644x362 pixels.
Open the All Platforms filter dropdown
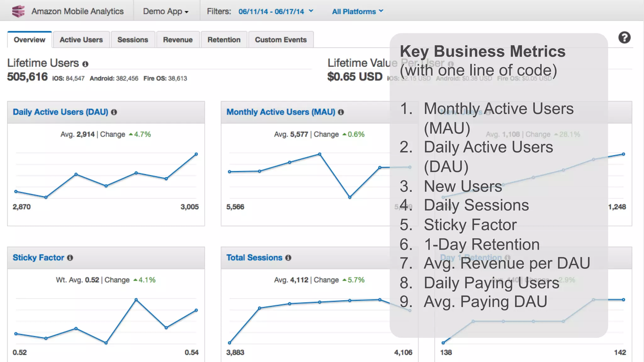coord(358,12)
